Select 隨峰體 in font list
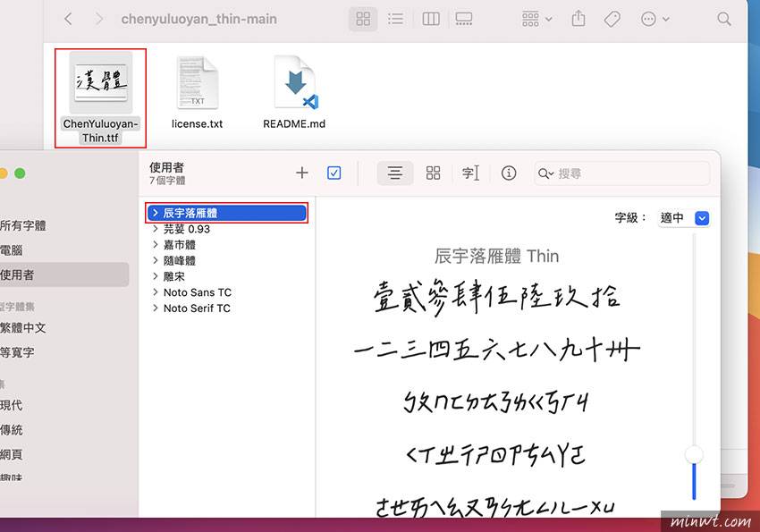This screenshot has width=760, height=532. (x=180, y=261)
